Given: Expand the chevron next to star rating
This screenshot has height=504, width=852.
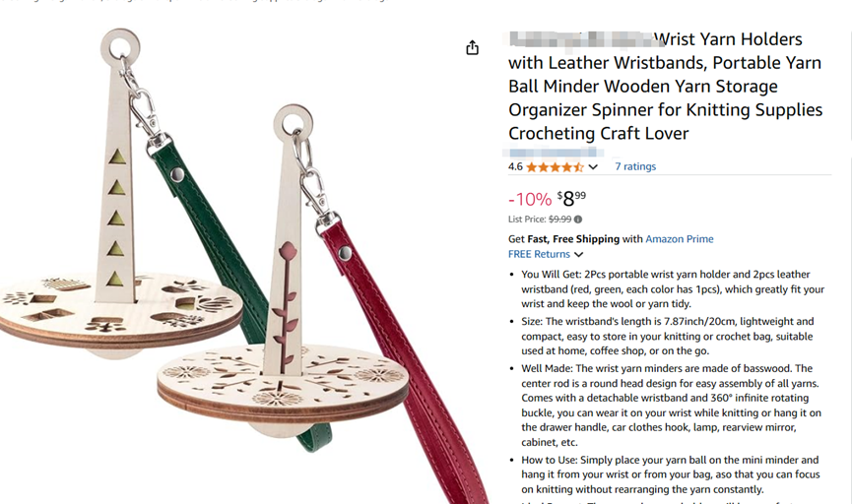Looking at the screenshot, I should point(593,166).
